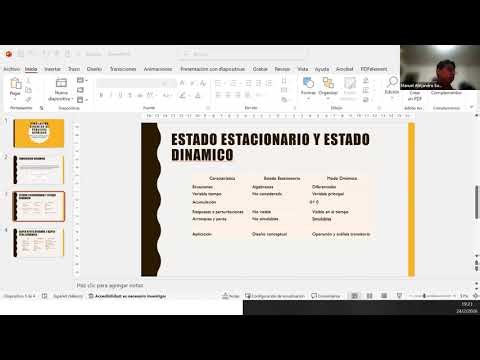The image size is (480, 360).
Task: Open the Acrobat tab
Action: (344, 69)
